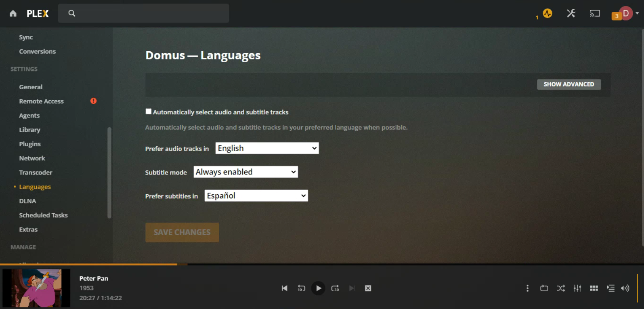
Task: Open the settings wrench icon
Action: [x=571, y=13]
